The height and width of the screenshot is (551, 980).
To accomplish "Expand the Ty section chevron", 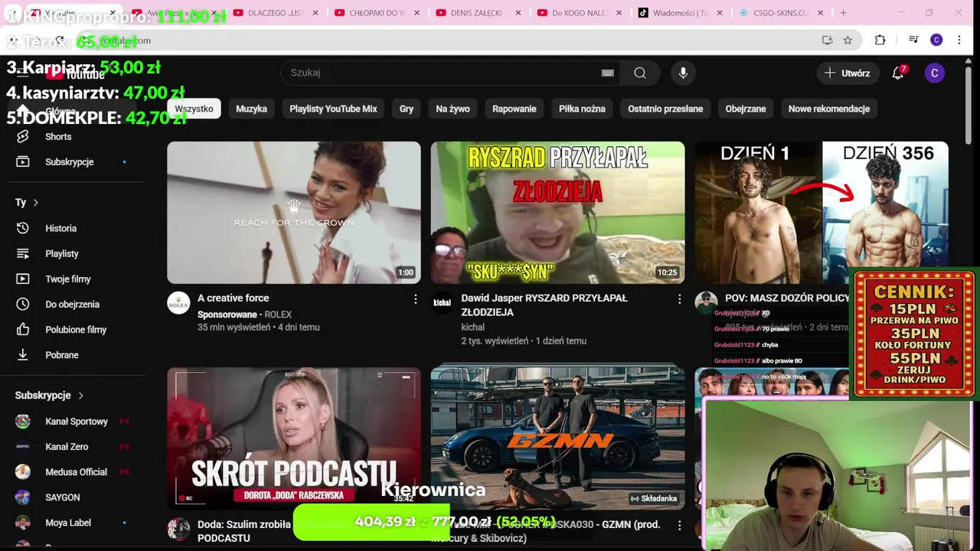I will (35, 202).
